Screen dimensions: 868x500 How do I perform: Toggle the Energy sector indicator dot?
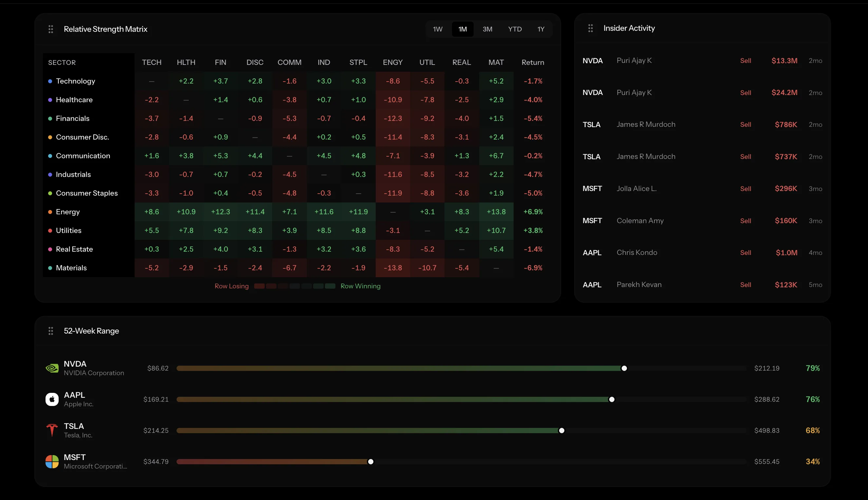pos(50,212)
